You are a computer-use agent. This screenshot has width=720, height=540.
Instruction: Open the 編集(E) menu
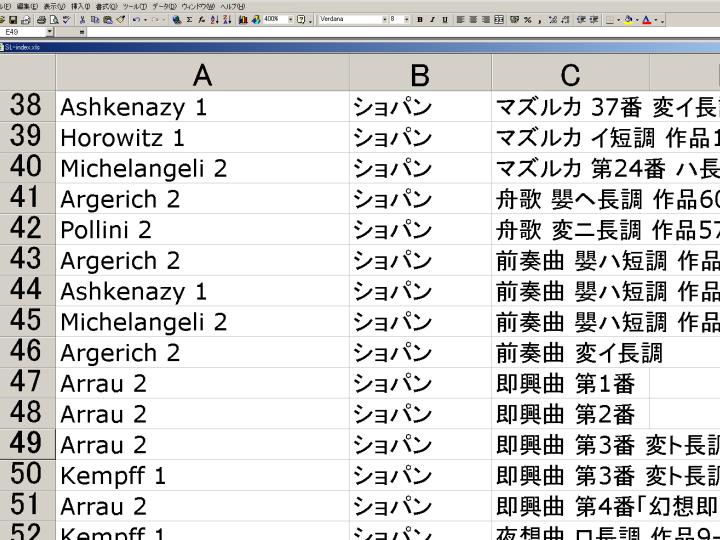pyautogui.click(x=27, y=6)
